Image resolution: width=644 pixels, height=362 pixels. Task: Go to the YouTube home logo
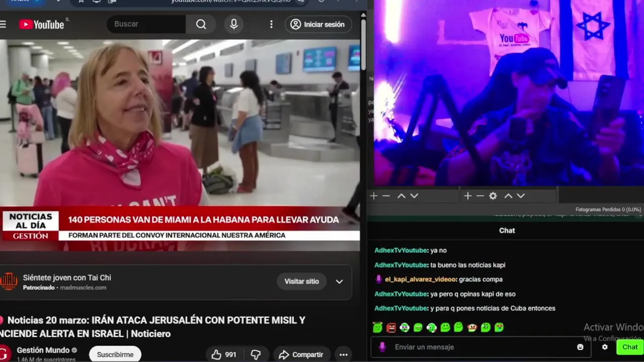coord(42,24)
